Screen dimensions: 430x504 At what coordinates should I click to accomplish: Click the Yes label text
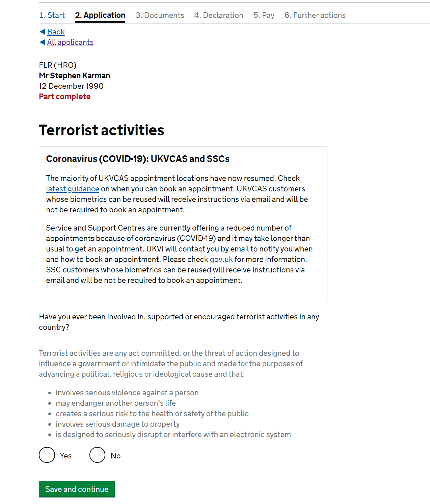coord(66,456)
